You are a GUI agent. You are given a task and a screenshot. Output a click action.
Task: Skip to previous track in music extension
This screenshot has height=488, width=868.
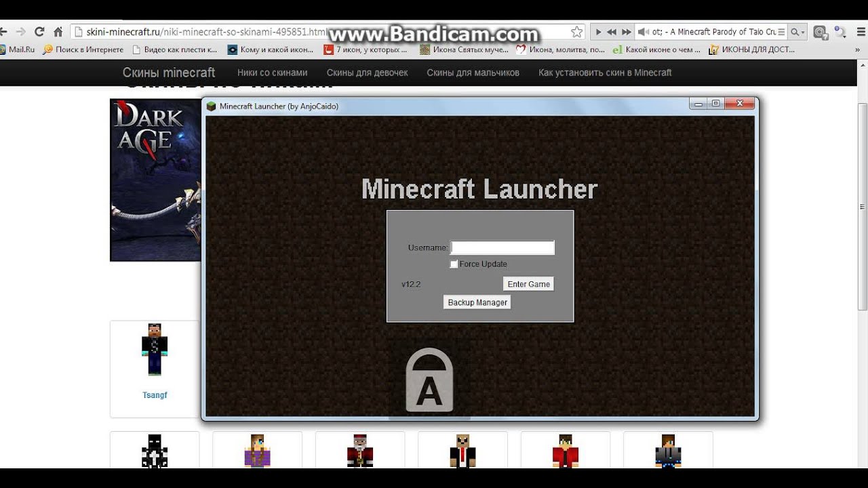point(612,32)
